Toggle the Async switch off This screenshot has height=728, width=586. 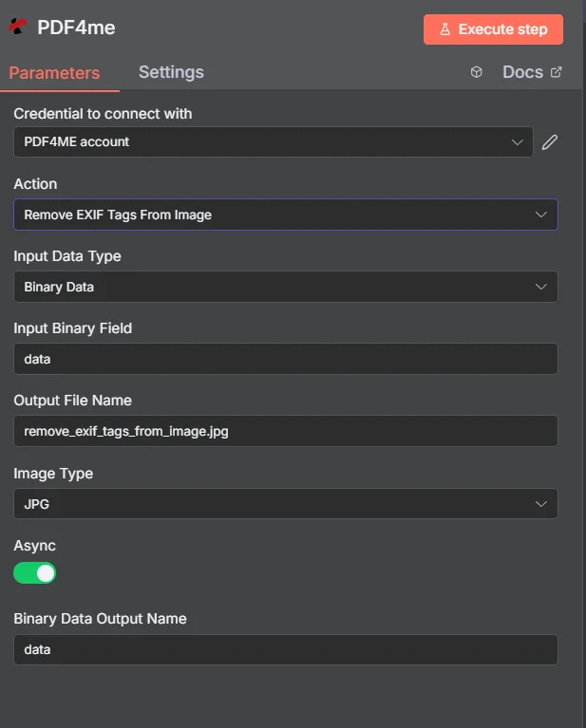point(35,573)
